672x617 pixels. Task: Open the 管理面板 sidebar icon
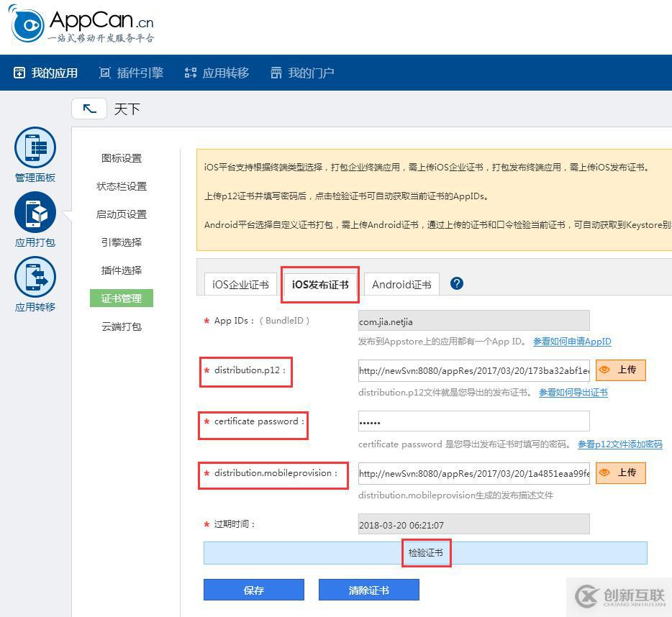[x=35, y=147]
